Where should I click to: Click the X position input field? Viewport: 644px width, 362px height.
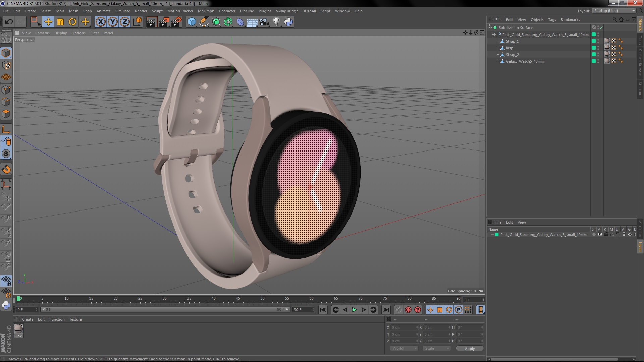pyautogui.click(x=405, y=327)
